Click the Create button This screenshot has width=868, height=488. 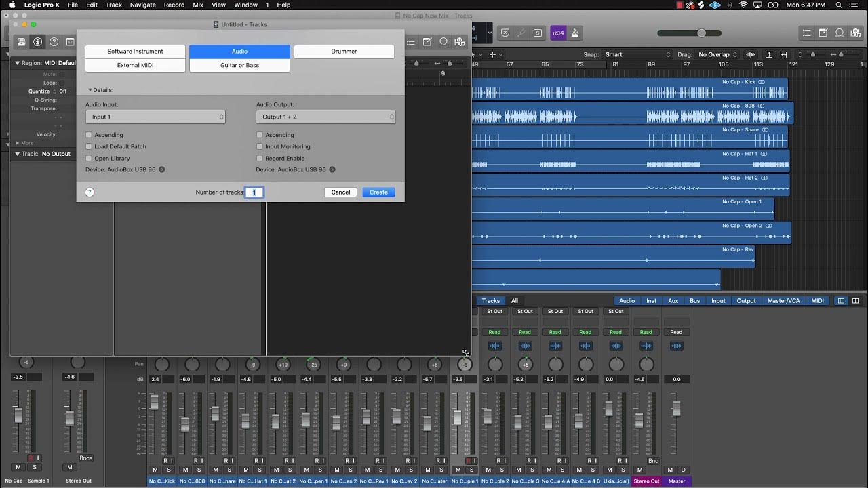[x=378, y=192]
